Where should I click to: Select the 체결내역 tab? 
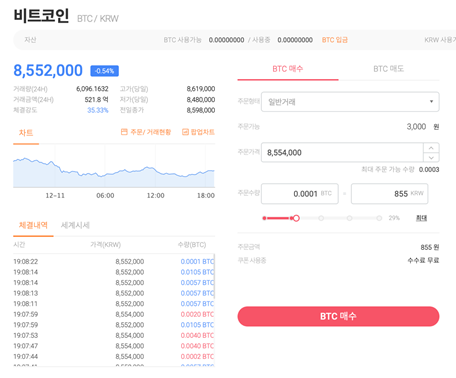[33, 225]
